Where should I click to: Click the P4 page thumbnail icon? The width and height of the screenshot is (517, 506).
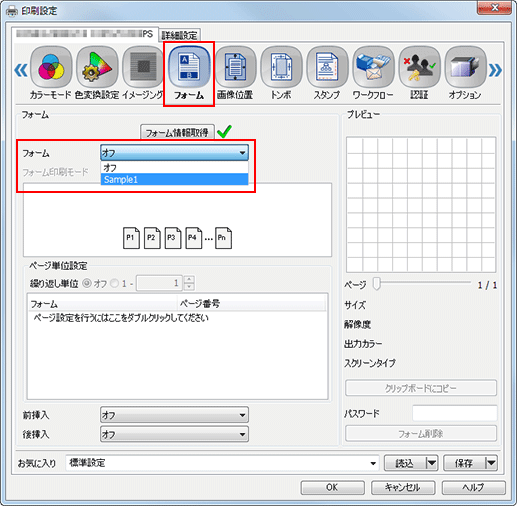[x=193, y=238]
